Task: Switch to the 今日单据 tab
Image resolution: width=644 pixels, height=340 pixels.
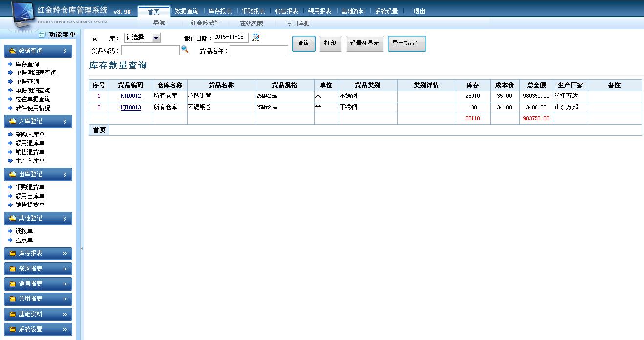Action: (298, 23)
